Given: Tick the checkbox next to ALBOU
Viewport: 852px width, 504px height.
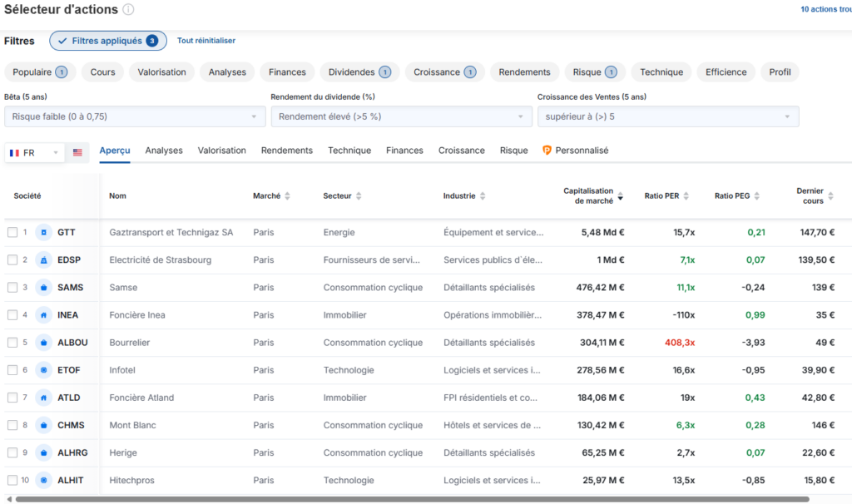Looking at the screenshot, I should 12,343.
